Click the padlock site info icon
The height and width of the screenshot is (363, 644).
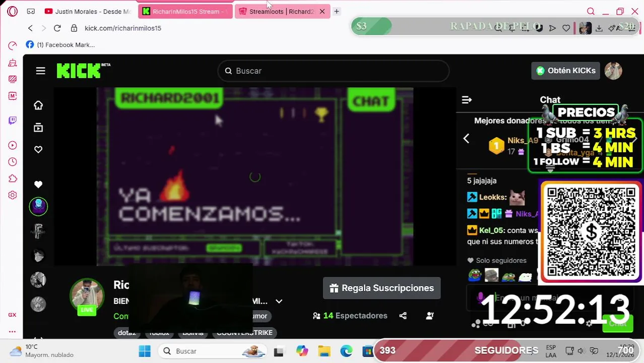74,28
